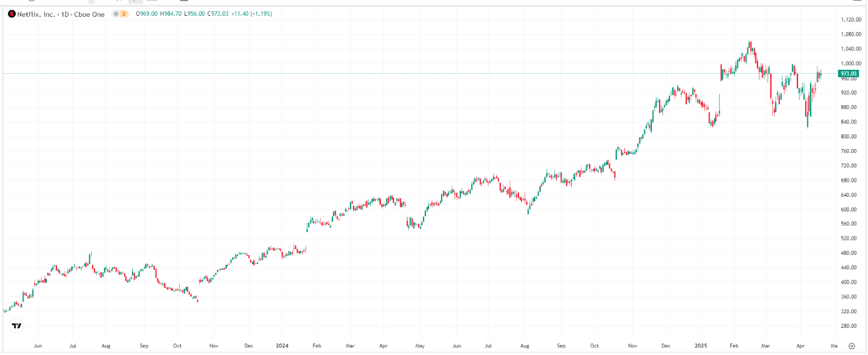The width and height of the screenshot is (868, 355).
Task: Click the layout icon at top-right corner
Action: (857, 3)
